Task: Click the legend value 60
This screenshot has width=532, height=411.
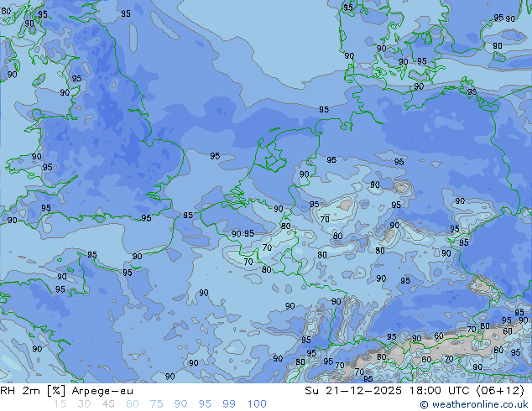Action: pyautogui.click(x=133, y=404)
